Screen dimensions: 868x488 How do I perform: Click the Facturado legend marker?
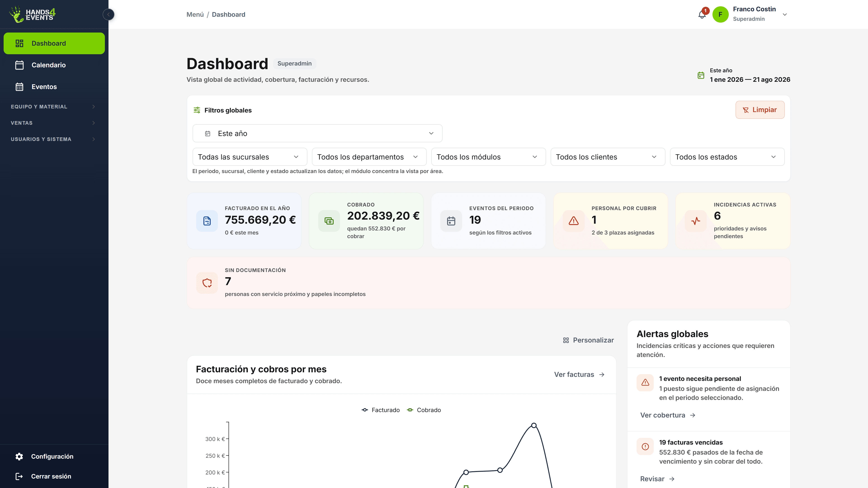tap(365, 410)
